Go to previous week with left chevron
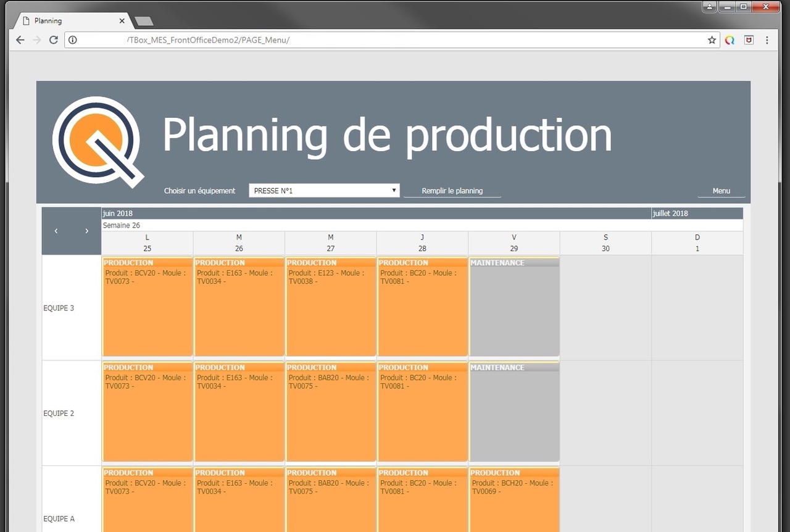The height and width of the screenshot is (532, 790). [56, 231]
